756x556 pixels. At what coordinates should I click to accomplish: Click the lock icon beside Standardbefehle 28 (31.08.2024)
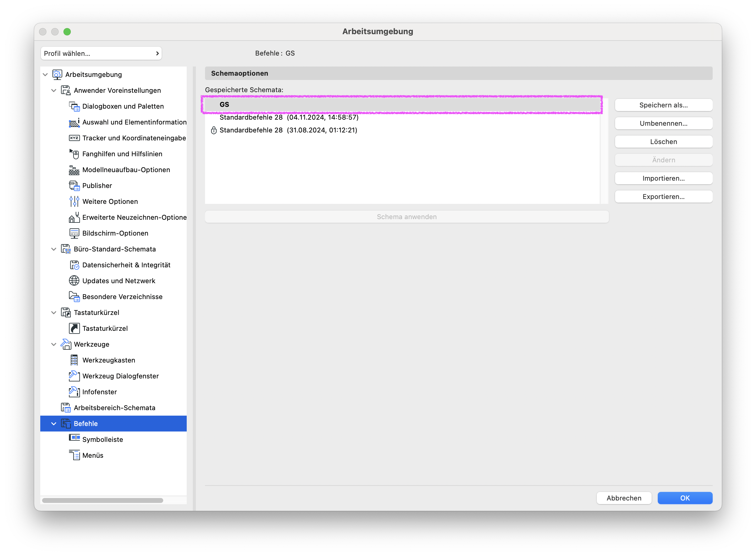214,130
